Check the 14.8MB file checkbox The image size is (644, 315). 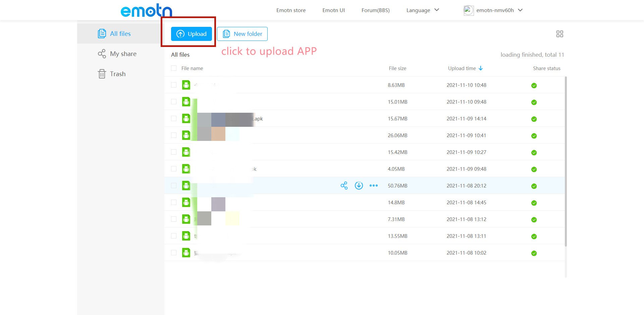click(x=174, y=202)
